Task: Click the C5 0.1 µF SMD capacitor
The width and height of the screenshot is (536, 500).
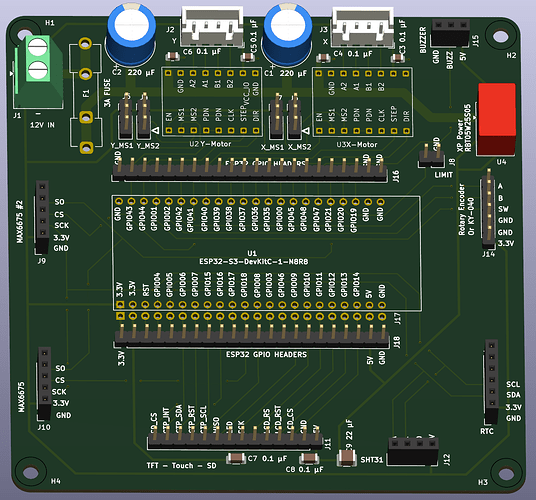Action: 247,57
